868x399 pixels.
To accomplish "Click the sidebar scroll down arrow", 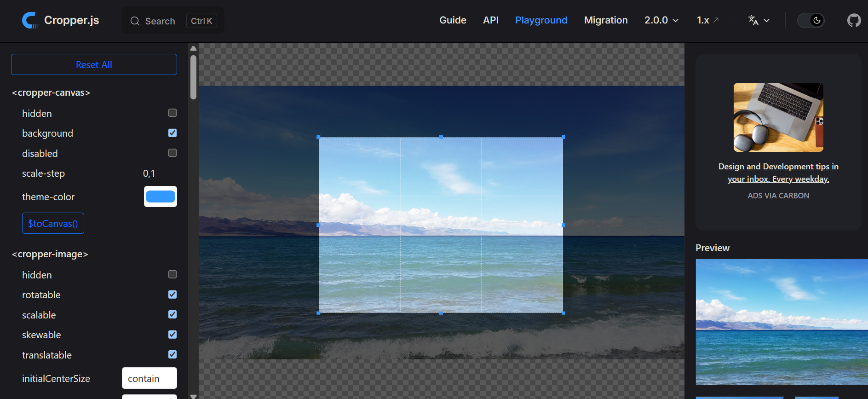I will click(194, 396).
